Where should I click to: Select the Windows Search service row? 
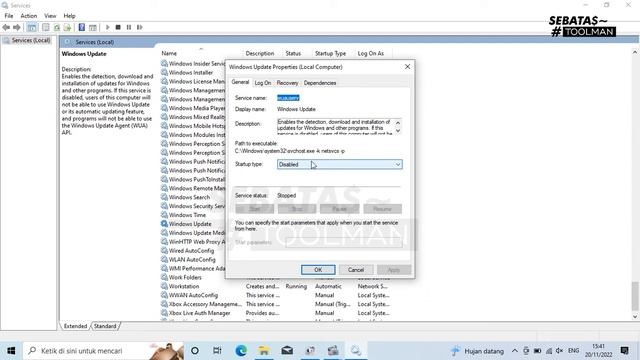pos(189,197)
